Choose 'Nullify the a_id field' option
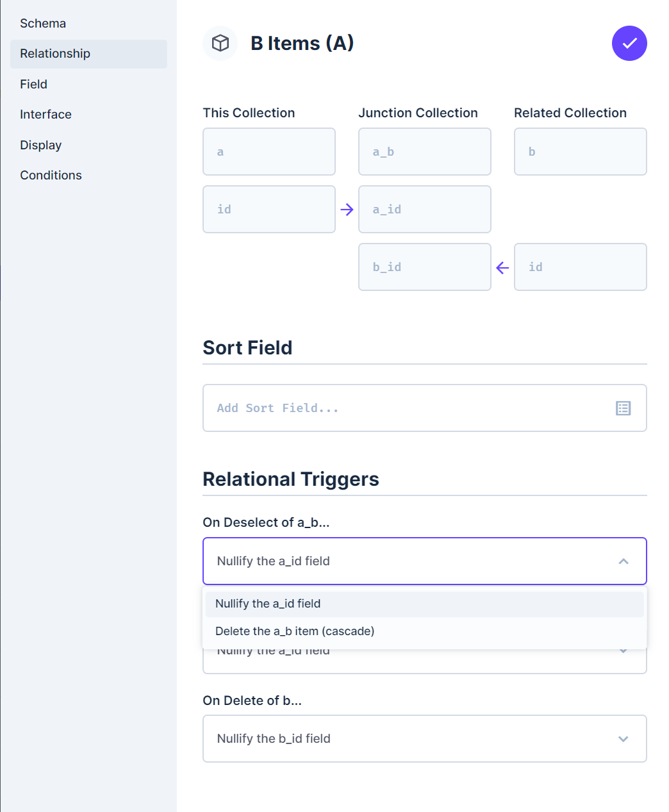The image size is (669, 812). [425, 604]
